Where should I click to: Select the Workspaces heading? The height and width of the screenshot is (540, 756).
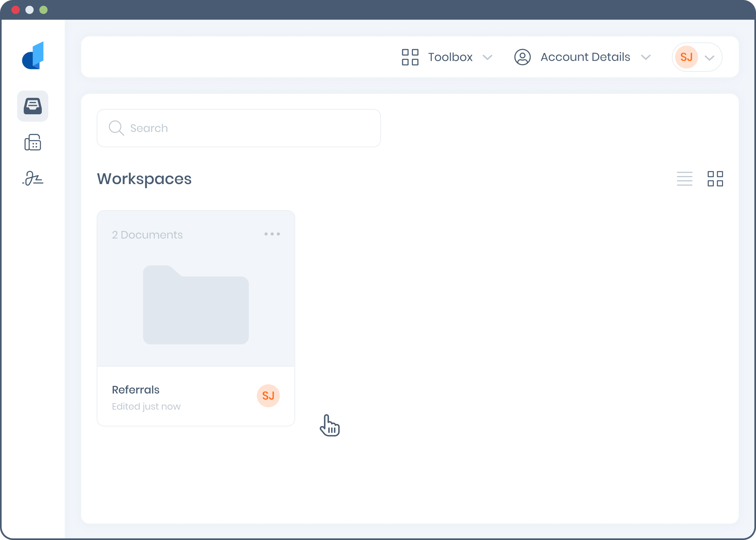(x=144, y=179)
